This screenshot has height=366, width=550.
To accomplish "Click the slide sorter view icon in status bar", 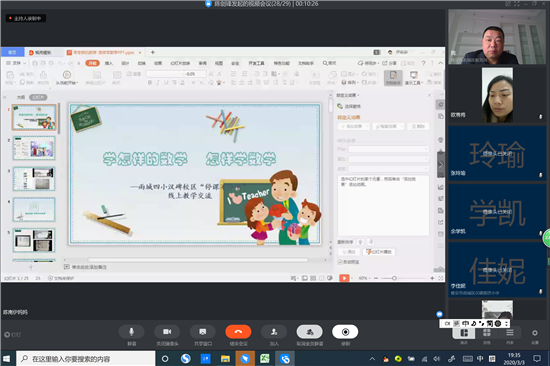I will coord(313,278).
